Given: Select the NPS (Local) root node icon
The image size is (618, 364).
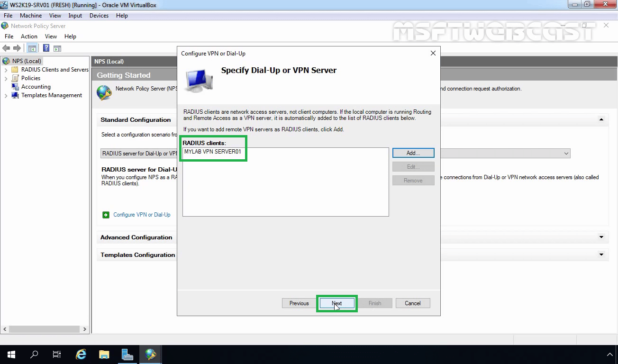Looking at the screenshot, I should (7, 61).
